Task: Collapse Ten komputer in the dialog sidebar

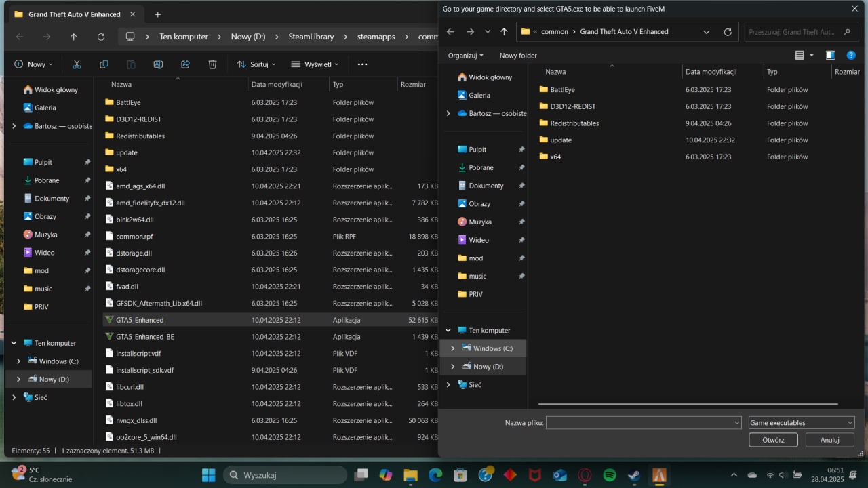Action: point(448,331)
